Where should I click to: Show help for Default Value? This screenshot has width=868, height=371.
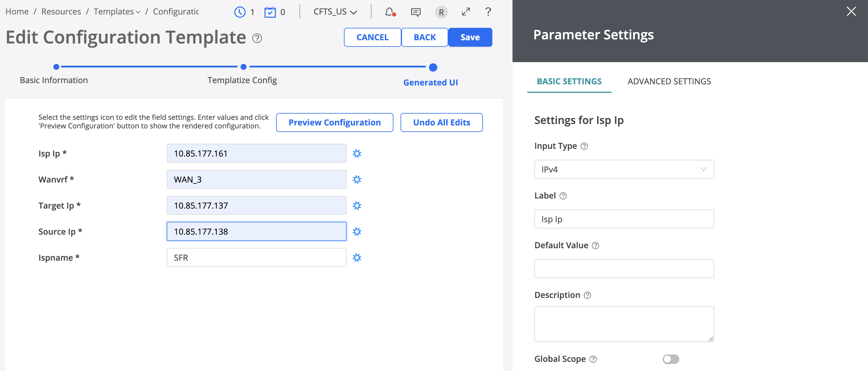[x=595, y=246]
